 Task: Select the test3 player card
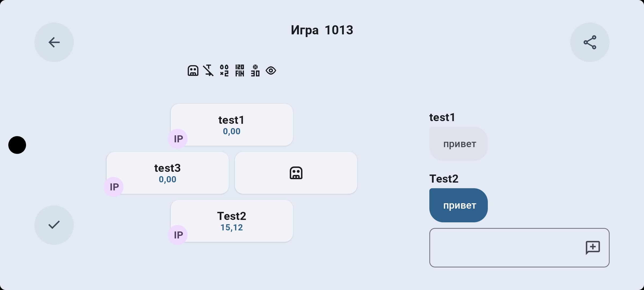168,173
